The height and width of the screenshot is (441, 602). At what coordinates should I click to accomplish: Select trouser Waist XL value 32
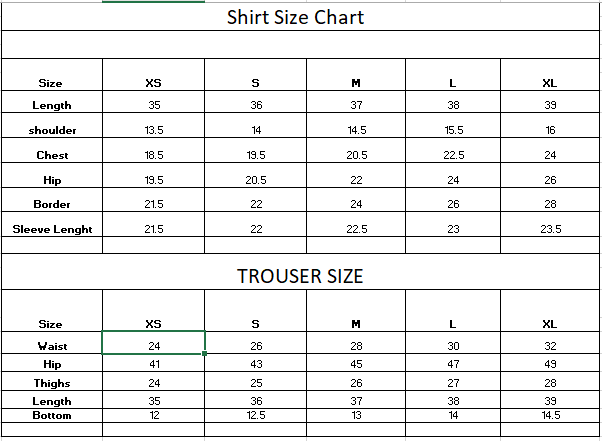coord(550,346)
